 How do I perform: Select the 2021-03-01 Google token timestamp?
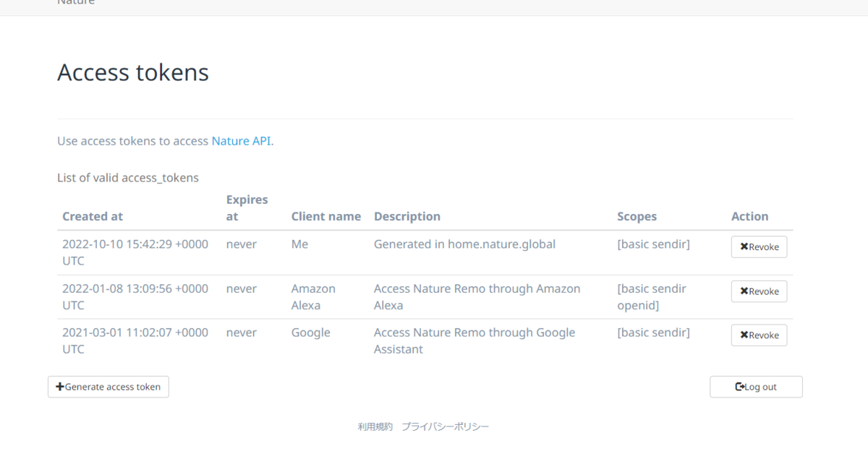[x=135, y=340]
